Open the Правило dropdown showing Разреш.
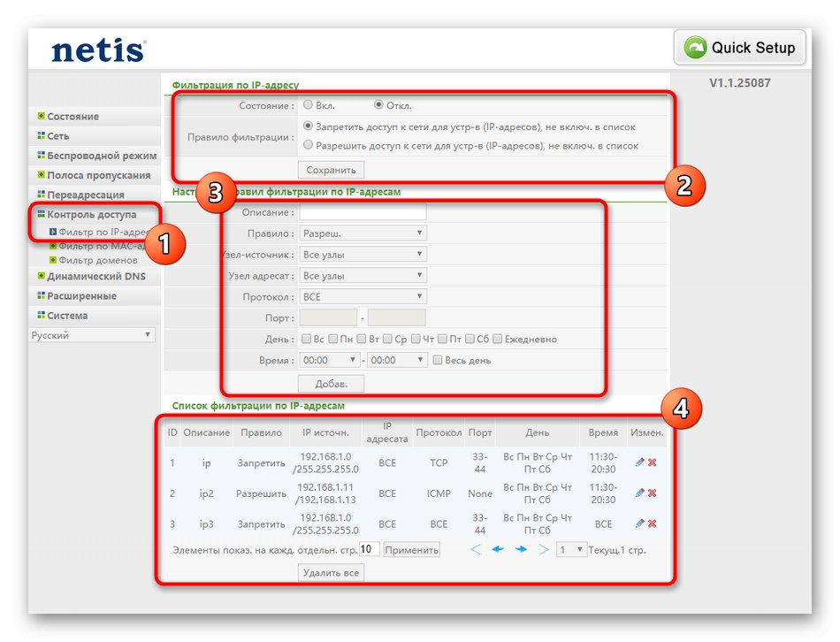Image resolution: width=840 pixels, height=642 pixels. pos(363,233)
